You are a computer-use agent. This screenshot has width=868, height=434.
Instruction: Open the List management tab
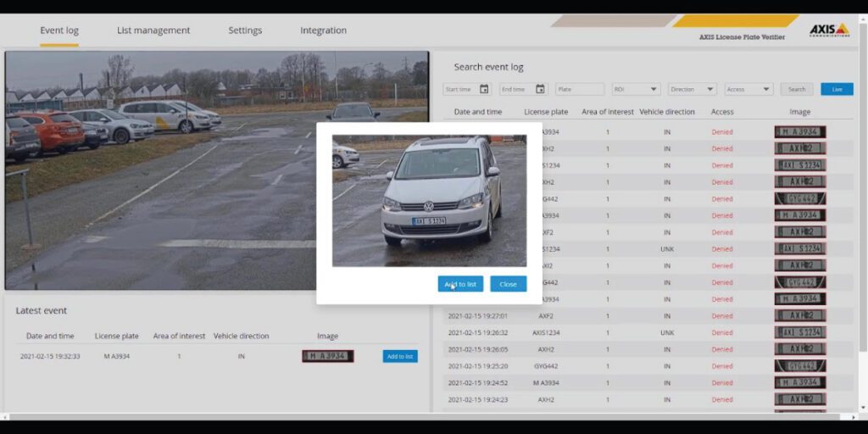(153, 31)
